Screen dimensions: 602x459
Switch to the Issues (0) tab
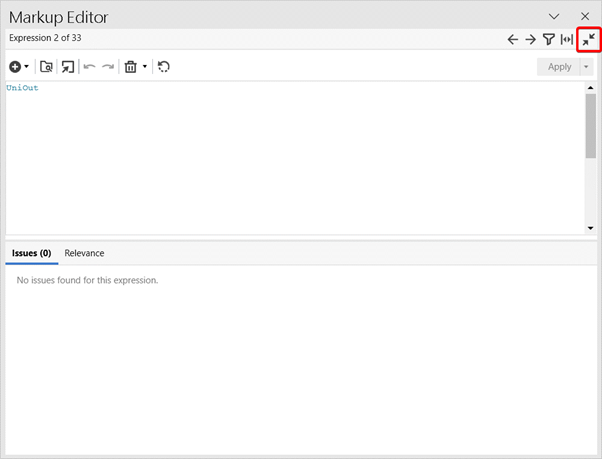[31, 253]
